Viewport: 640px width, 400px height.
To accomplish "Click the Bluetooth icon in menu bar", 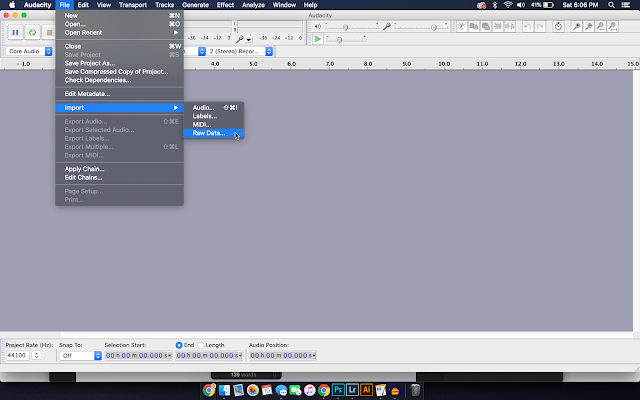I will tap(495, 5).
